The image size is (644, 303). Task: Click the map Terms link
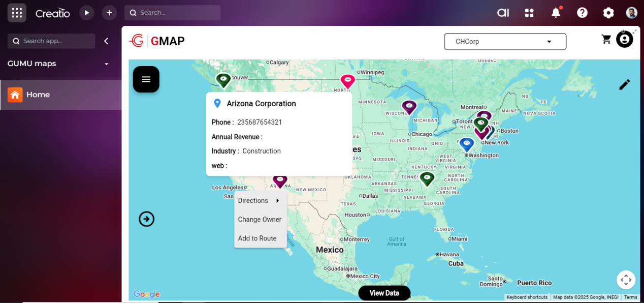click(630, 297)
